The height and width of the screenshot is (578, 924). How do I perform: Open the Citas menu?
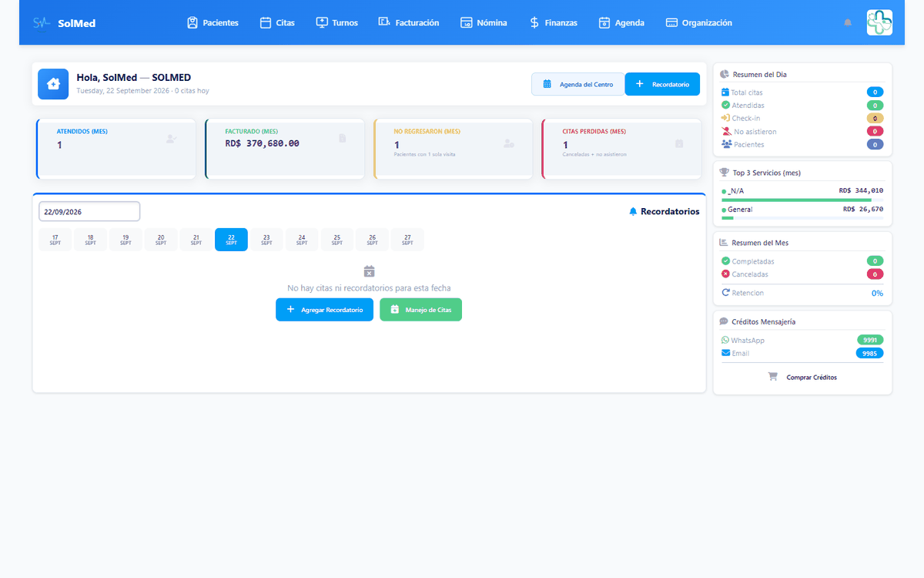[x=277, y=22]
